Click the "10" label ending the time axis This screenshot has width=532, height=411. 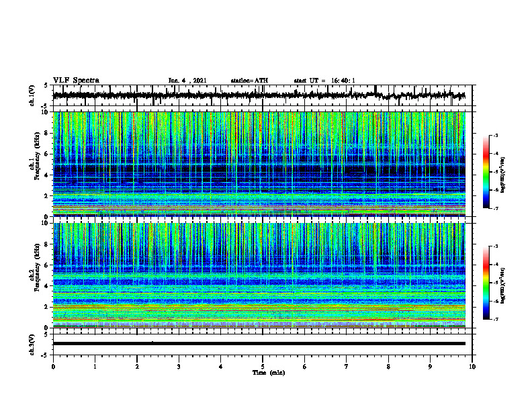[472, 367]
